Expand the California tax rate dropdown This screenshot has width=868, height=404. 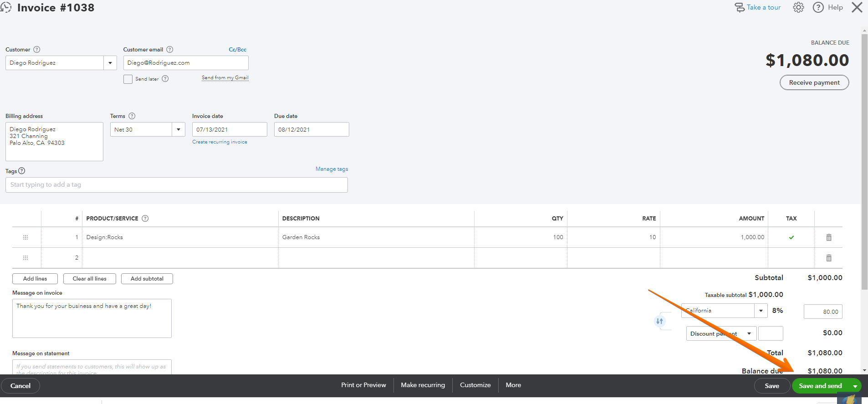click(761, 311)
